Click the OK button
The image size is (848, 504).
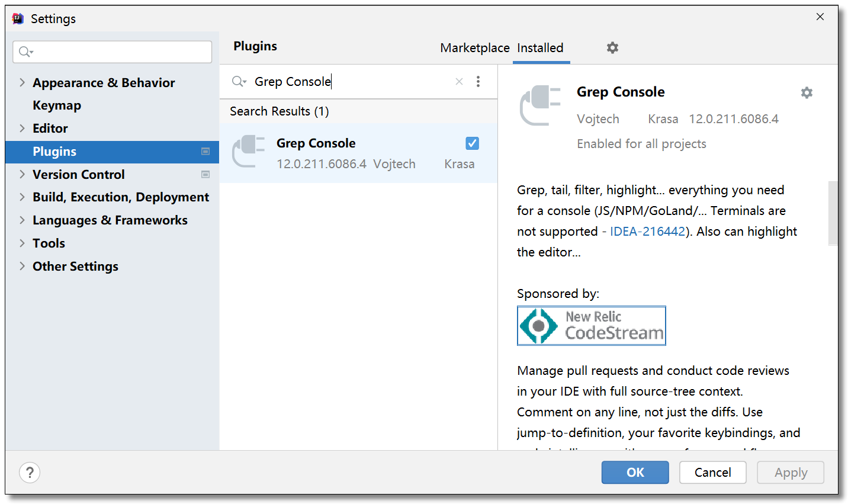635,473
